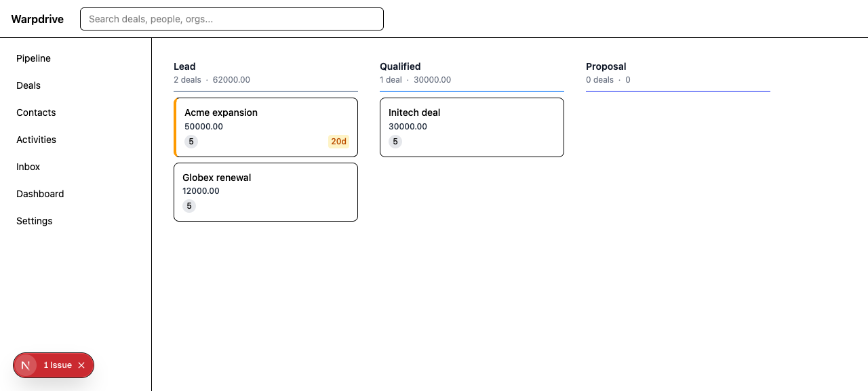Open the Initech deal card
The height and width of the screenshot is (391, 868).
(472, 127)
